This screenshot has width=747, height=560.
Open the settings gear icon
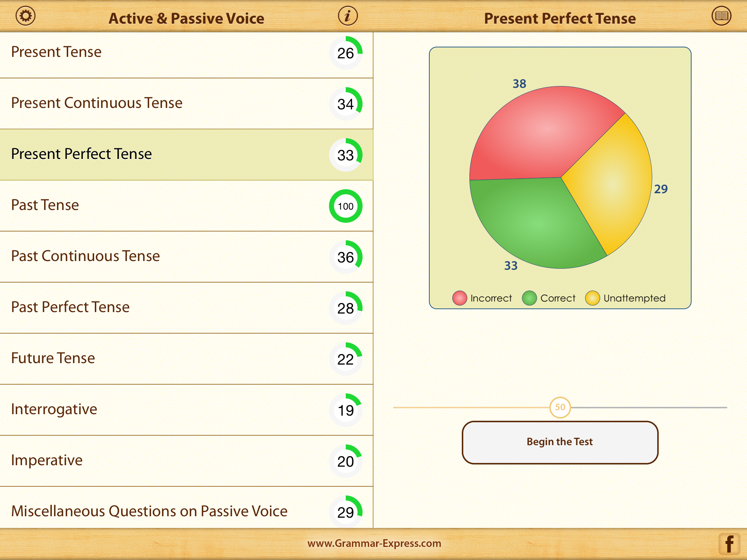click(x=26, y=16)
